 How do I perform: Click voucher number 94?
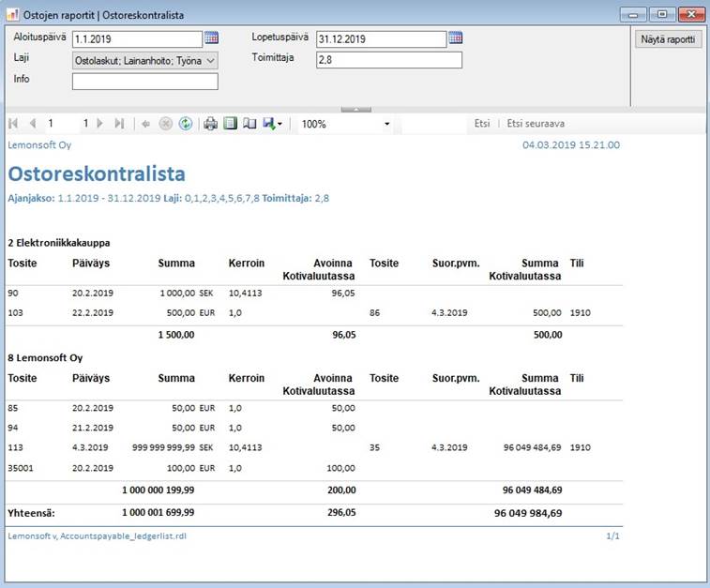pos(13,428)
